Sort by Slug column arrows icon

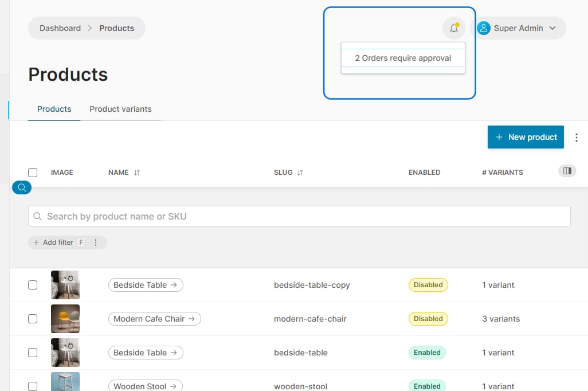[x=300, y=173]
